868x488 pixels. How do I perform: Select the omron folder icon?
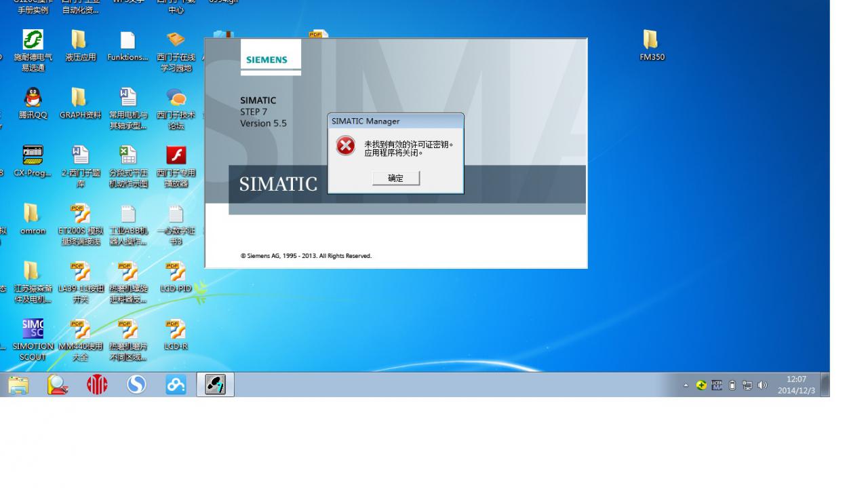(33, 219)
